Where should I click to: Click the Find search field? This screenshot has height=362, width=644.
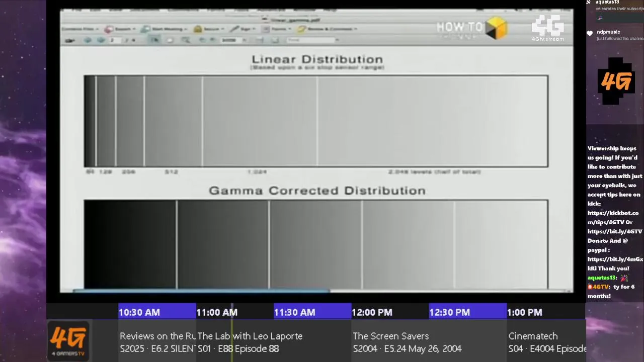click(x=311, y=40)
